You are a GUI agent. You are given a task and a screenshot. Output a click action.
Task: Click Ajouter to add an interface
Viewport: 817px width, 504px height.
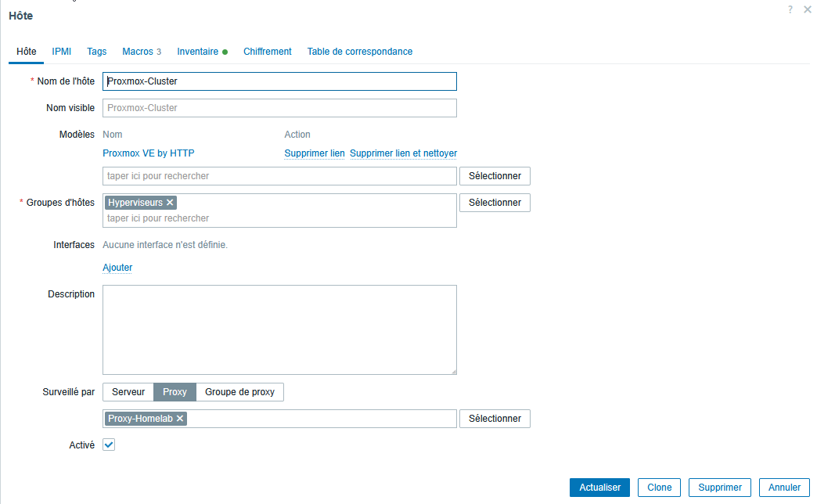pyautogui.click(x=117, y=267)
